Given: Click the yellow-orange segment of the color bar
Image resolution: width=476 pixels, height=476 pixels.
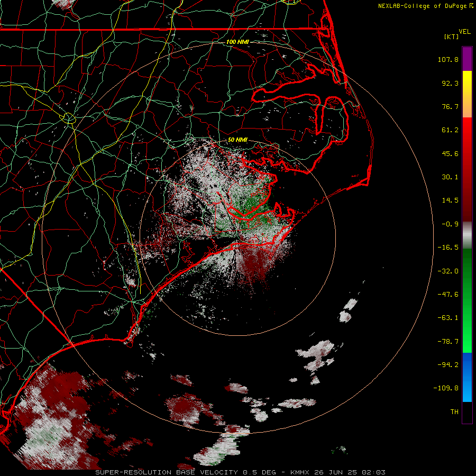Looking at the screenshot, I should [x=467, y=94].
